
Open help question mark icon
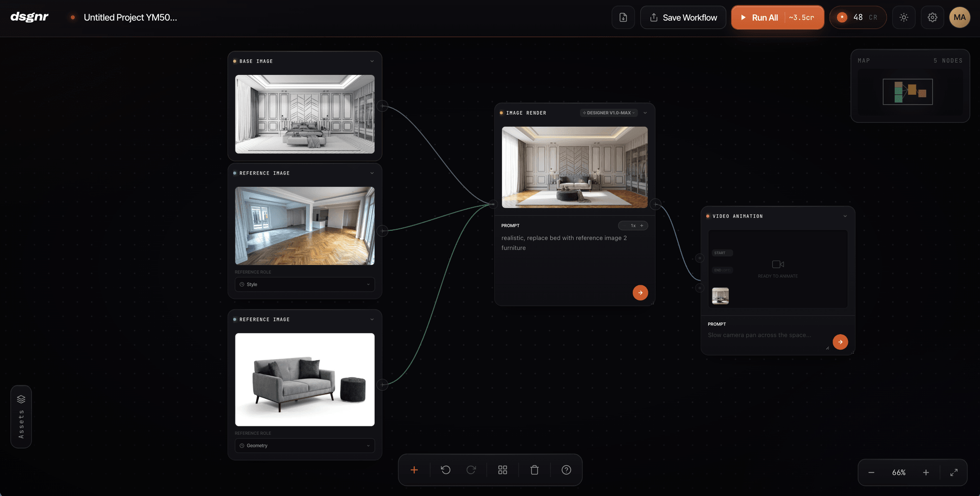[x=566, y=470]
